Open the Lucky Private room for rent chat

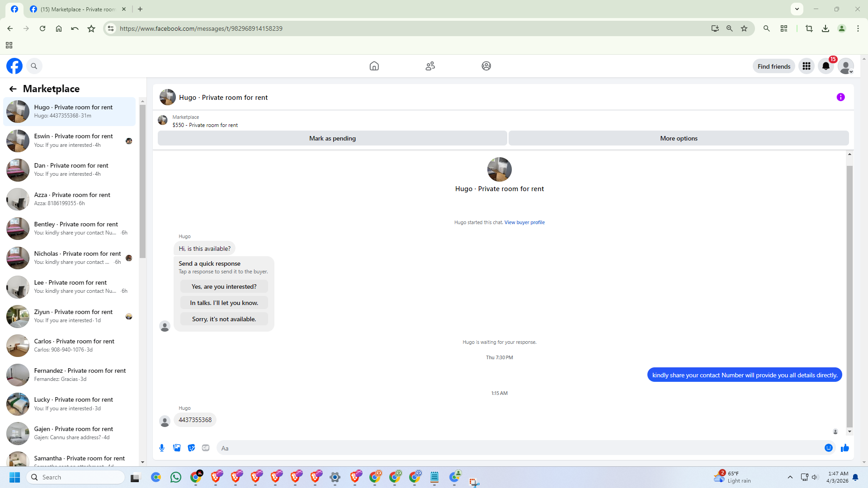(69, 404)
